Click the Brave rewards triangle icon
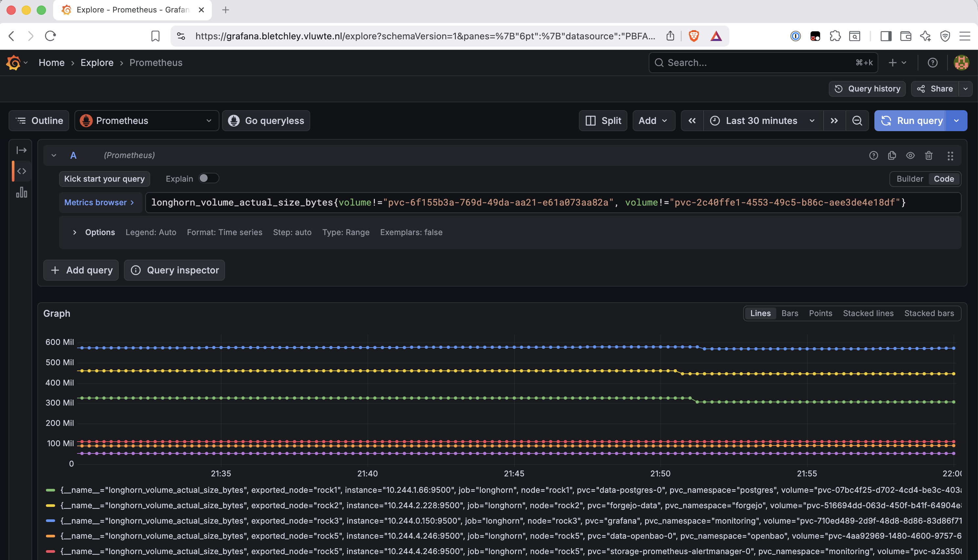Image resolution: width=978 pixels, height=560 pixels. click(716, 36)
